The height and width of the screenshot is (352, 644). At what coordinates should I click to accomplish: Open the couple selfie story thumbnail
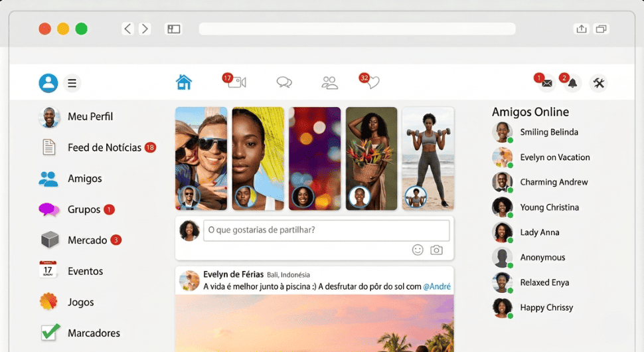201,159
